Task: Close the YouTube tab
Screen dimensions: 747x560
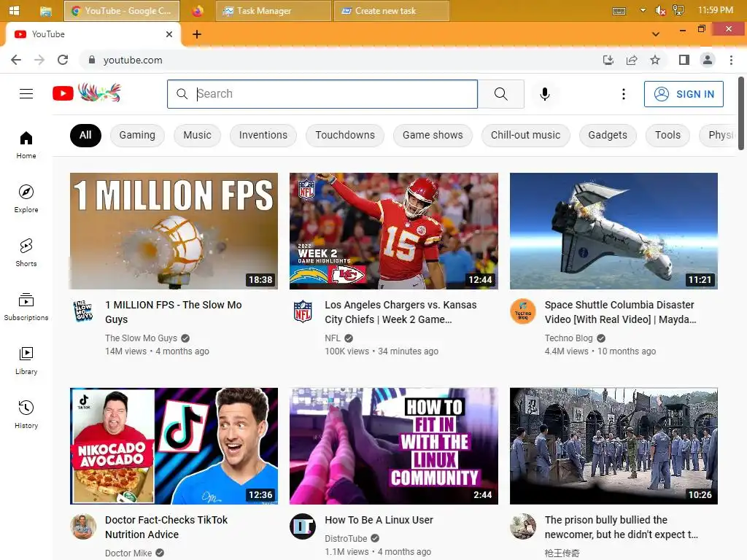Action: click(169, 34)
